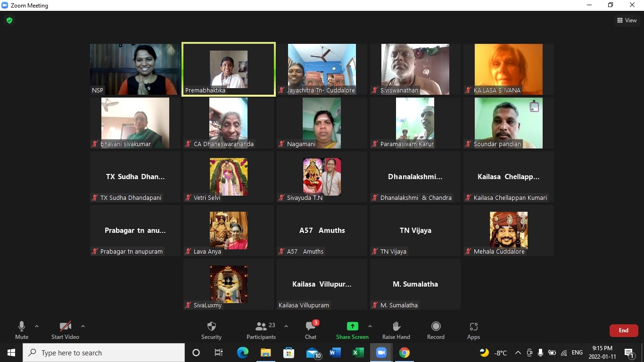Expand audio options arrow beside Mute
Screen dimensions: 644x362
point(37,326)
